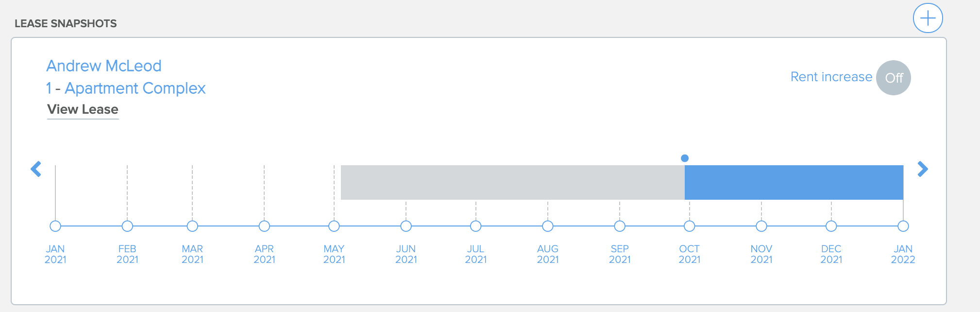Select the blue dot marker above the bar
This screenshot has height=312, width=980.
pos(685,158)
